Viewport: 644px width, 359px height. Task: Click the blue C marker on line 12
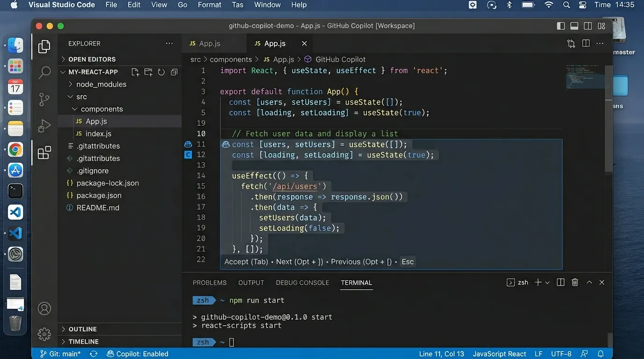(x=188, y=155)
